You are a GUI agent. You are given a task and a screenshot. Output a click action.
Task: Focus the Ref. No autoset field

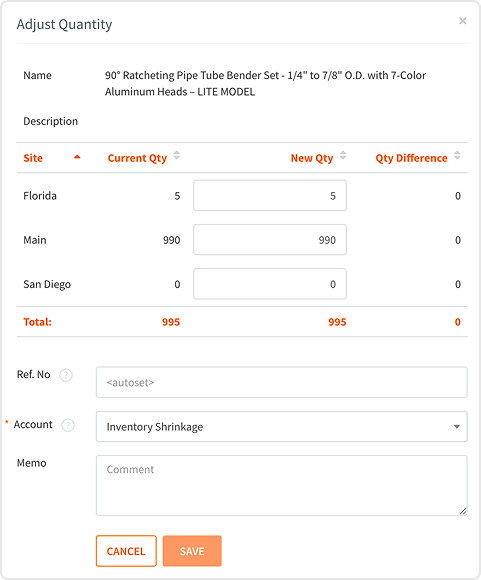(x=282, y=382)
